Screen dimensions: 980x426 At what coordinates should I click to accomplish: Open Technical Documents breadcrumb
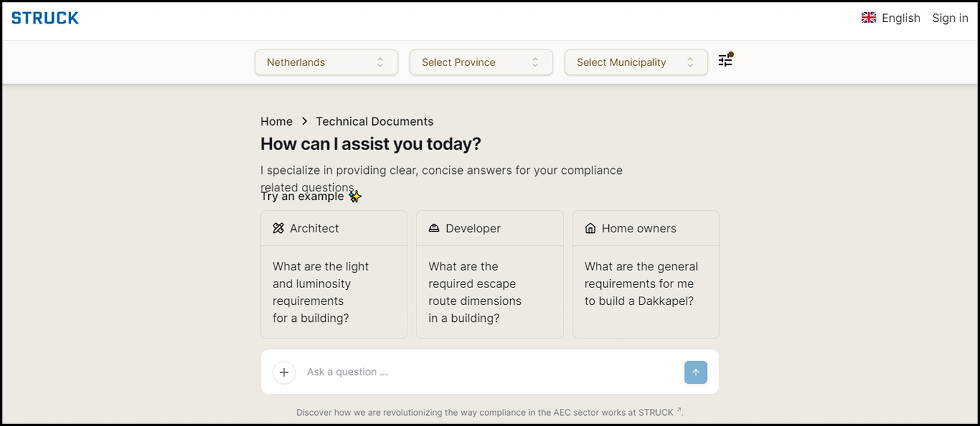[x=375, y=121]
